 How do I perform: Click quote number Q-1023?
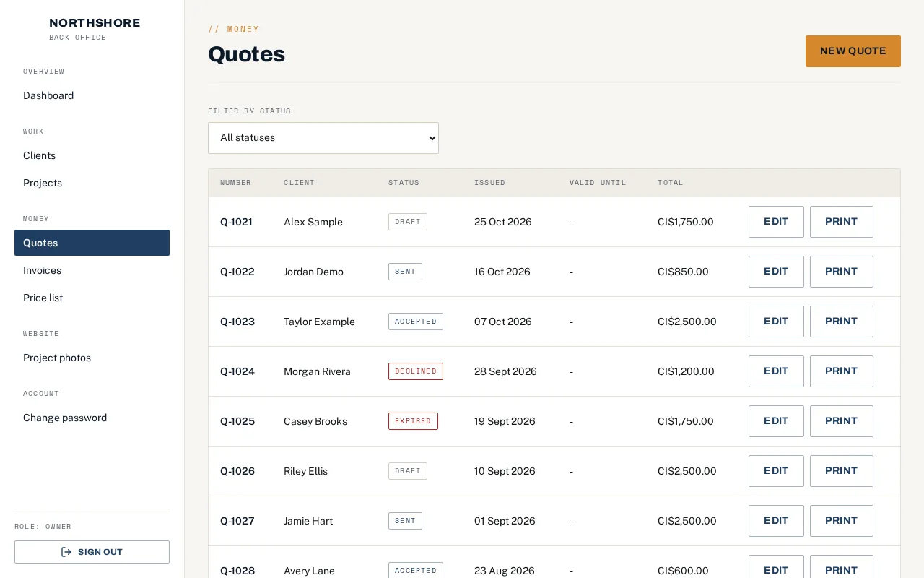237,322
